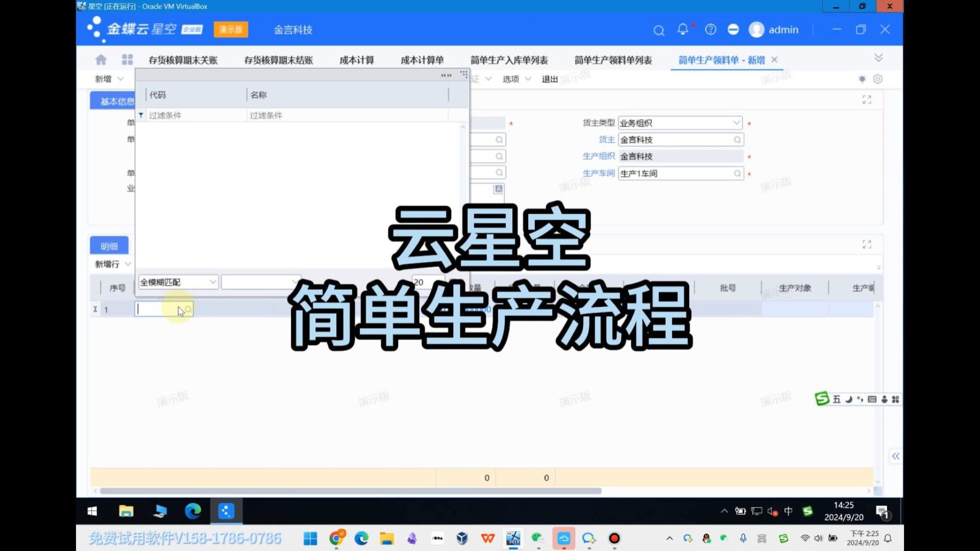Expand the tab overflow double-chevron
The image size is (980, 551).
pos(878,58)
